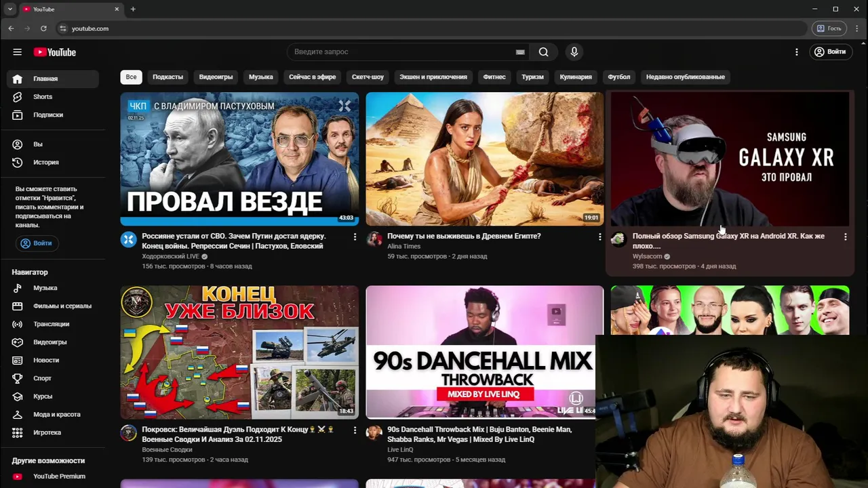The image size is (868, 488).
Task: Open Samsung Galaxy XR video thumbnail
Action: tap(730, 159)
